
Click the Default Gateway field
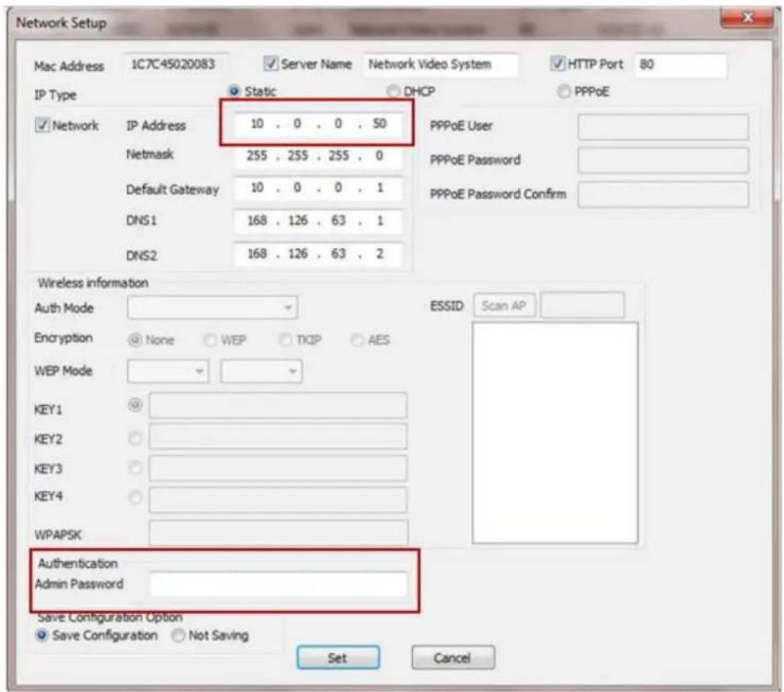pos(318,188)
